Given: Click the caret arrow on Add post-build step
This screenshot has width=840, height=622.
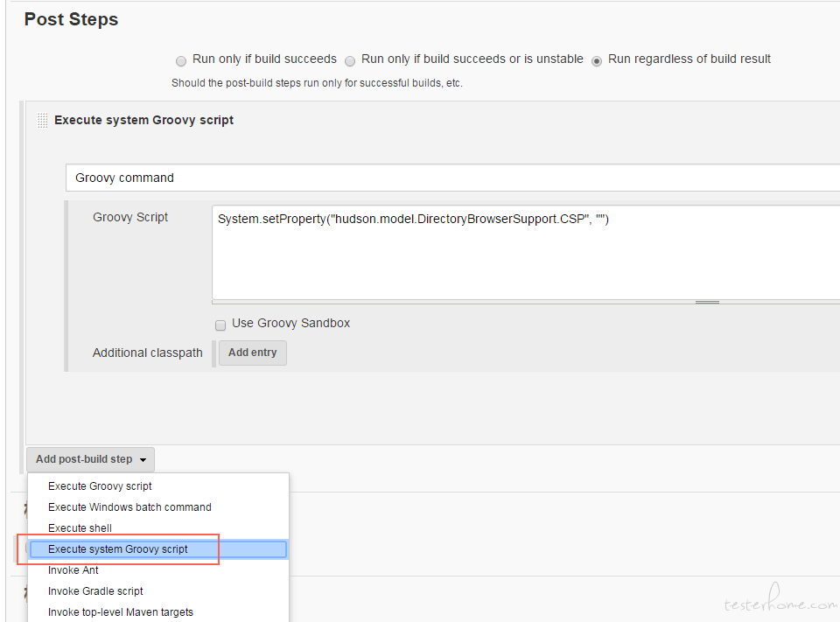Looking at the screenshot, I should click(143, 459).
